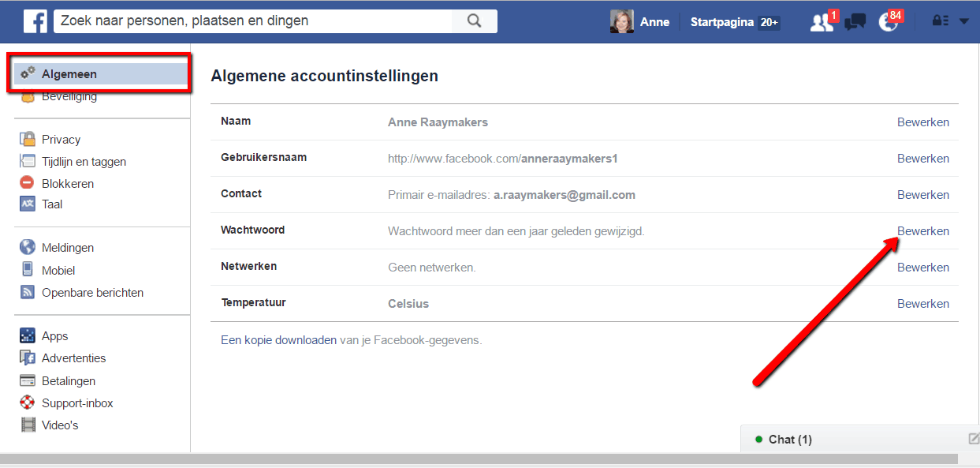Edit Wachtwoord via Bewerken link

pyautogui.click(x=923, y=231)
